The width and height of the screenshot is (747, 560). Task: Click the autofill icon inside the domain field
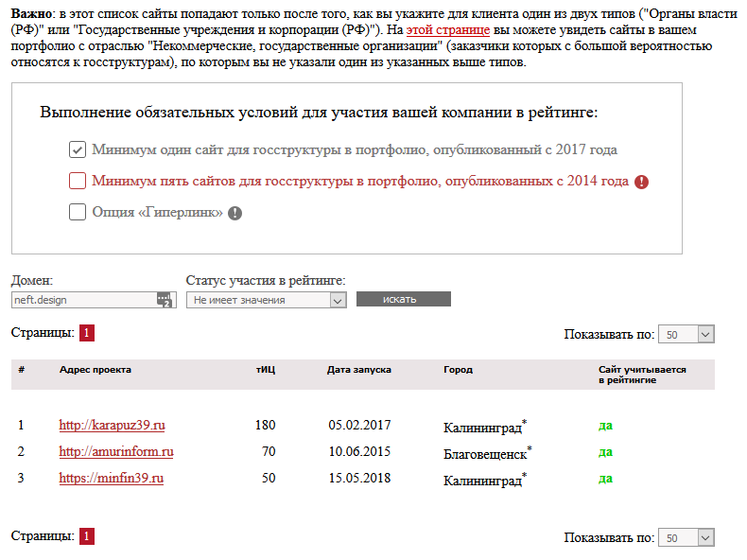[165, 300]
